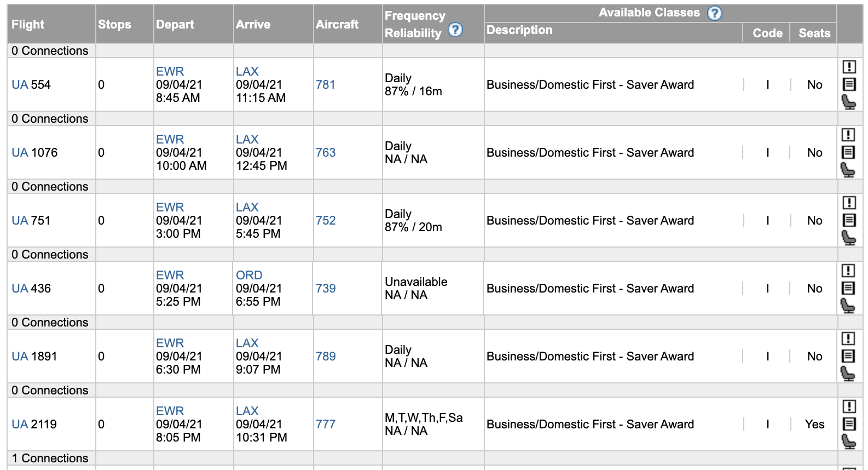Click LAX arrival link for UA 1076
This screenshot has height=470, width=868.
(247, 139)
